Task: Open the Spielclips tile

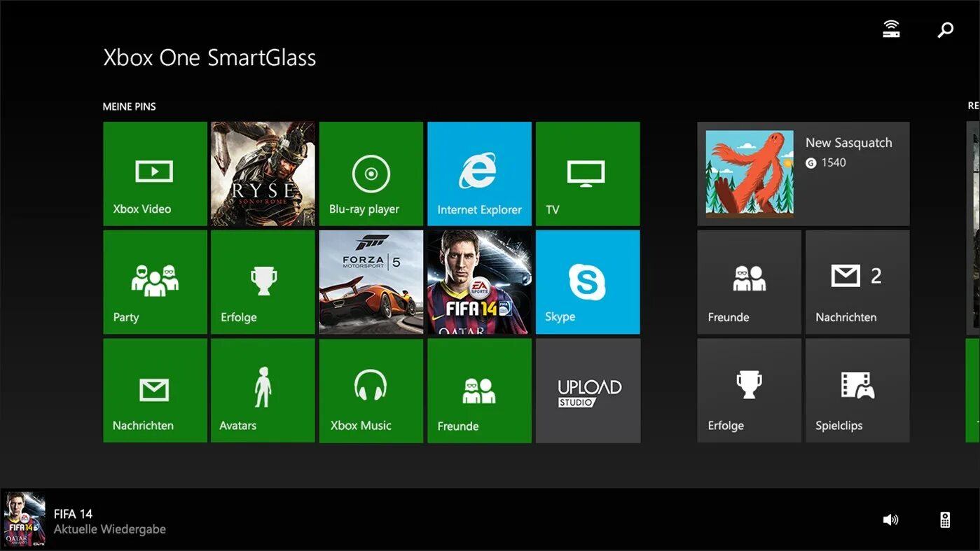Action: (857, 391)
